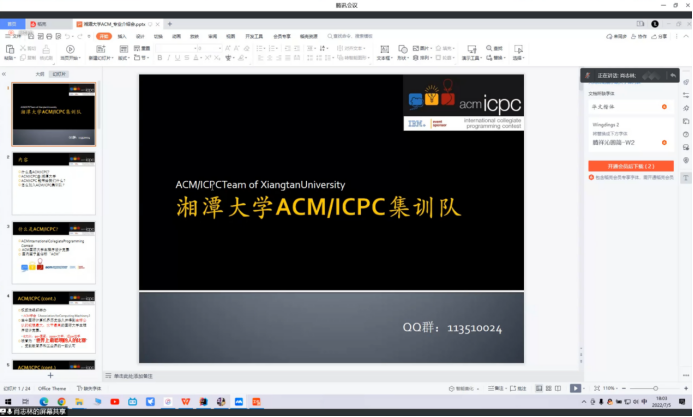Click the slide Layout icon
This screenshot has width=693, height=417.
124,49
